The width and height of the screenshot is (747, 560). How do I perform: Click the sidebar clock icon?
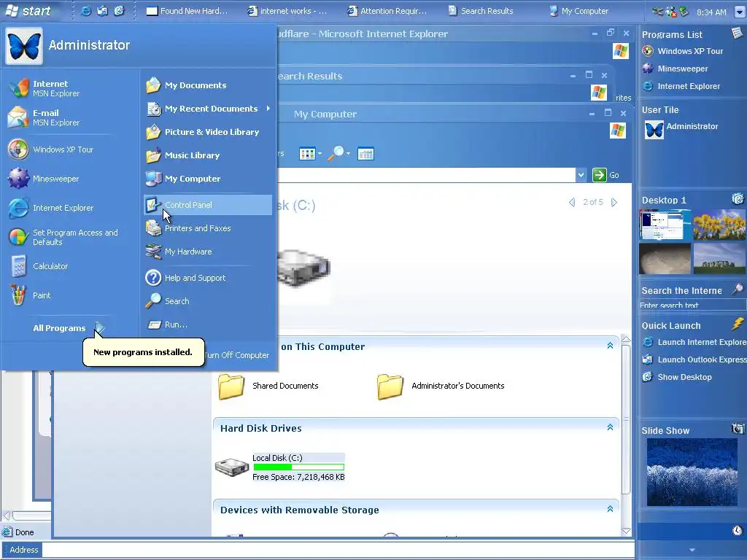738,530
